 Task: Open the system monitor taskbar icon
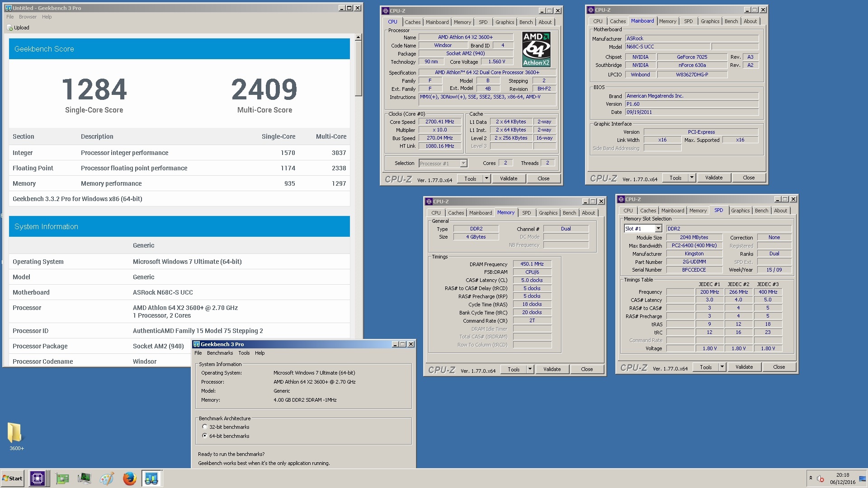85,478
